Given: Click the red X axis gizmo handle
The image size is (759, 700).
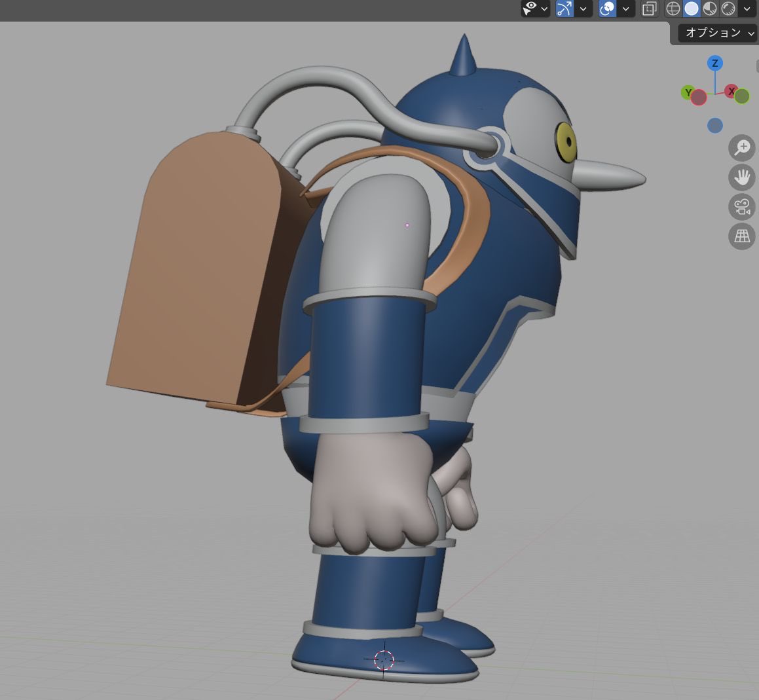Looking at the screenshot, I should (x=731, y=90).
